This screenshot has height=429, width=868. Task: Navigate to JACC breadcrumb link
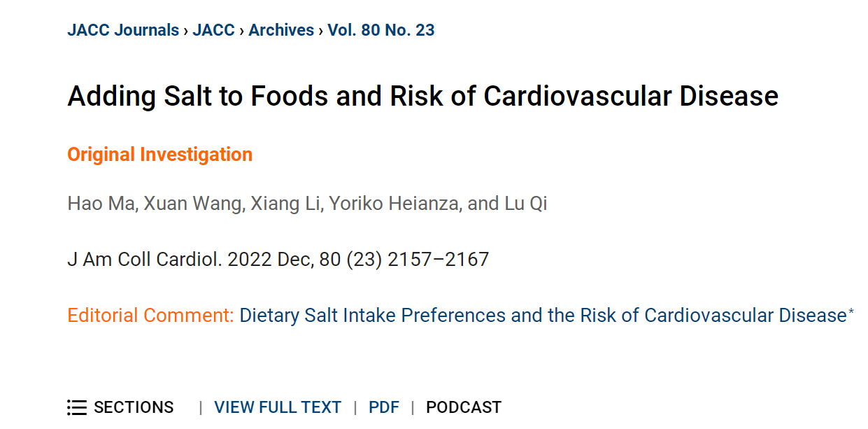(x=213, y=30)
